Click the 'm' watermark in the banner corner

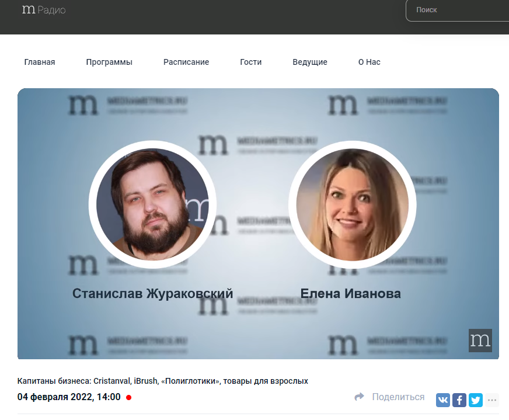[x=480, y=341]
